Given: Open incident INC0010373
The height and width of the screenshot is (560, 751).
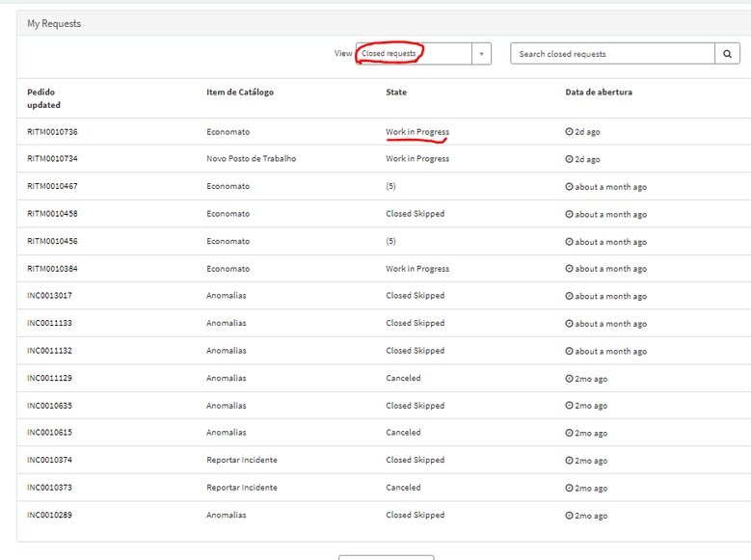Looking at the screenshot, I should coord(49,488).
